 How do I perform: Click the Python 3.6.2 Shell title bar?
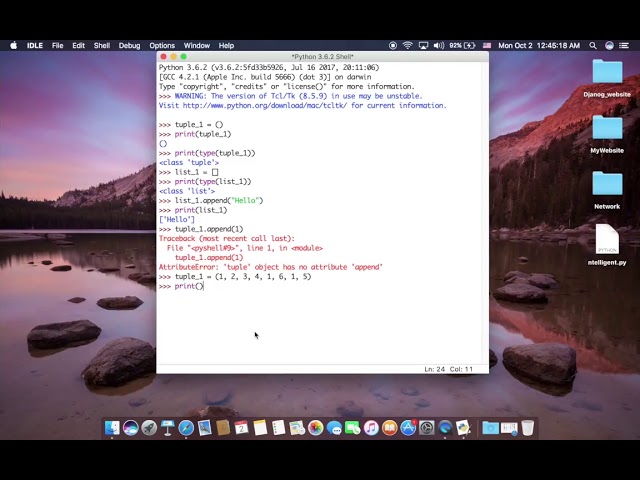(x=322, y=56)
